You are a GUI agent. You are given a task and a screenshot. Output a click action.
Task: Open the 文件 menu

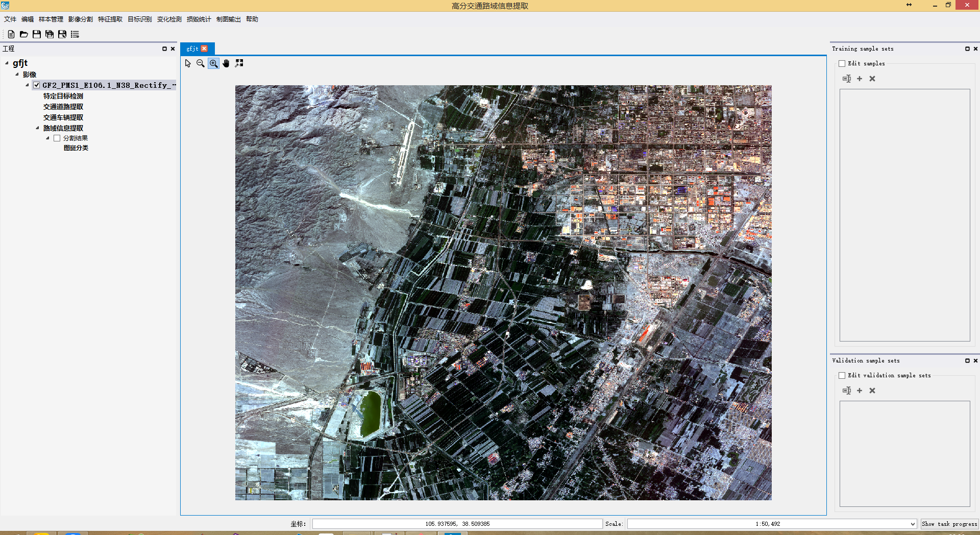point(10,19)
